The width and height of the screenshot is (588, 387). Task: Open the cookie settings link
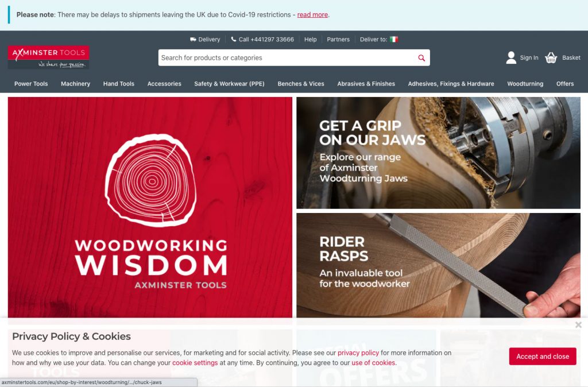195,363
